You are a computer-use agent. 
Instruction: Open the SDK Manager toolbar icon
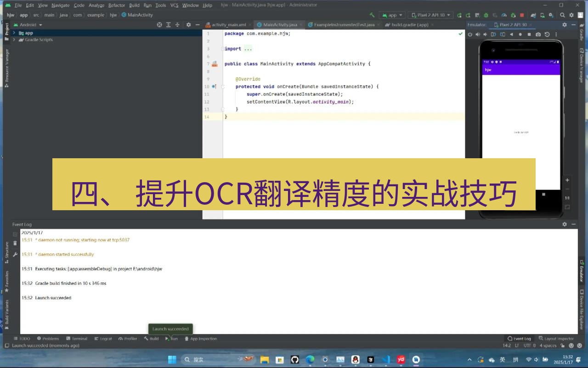[x=551, y=15]
